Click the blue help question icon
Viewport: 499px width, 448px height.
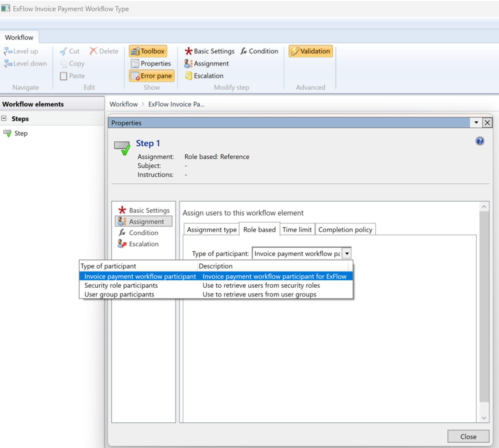click(x=480, y=141)
